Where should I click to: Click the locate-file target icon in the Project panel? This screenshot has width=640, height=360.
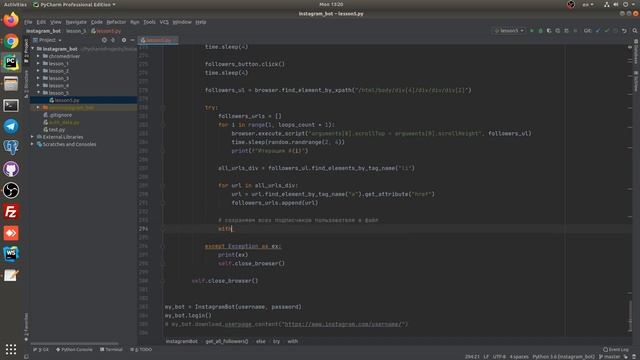tap(104, 40)
